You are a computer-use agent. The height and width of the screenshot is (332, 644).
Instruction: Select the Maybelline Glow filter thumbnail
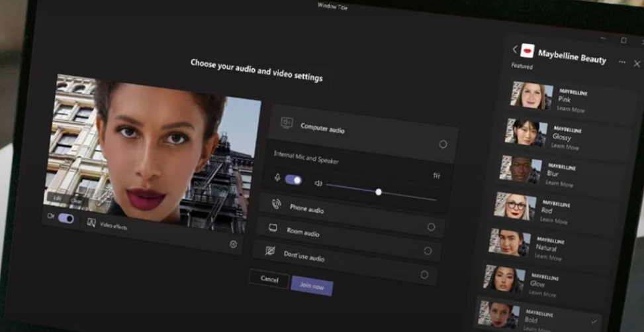click(x=504, y=278)
